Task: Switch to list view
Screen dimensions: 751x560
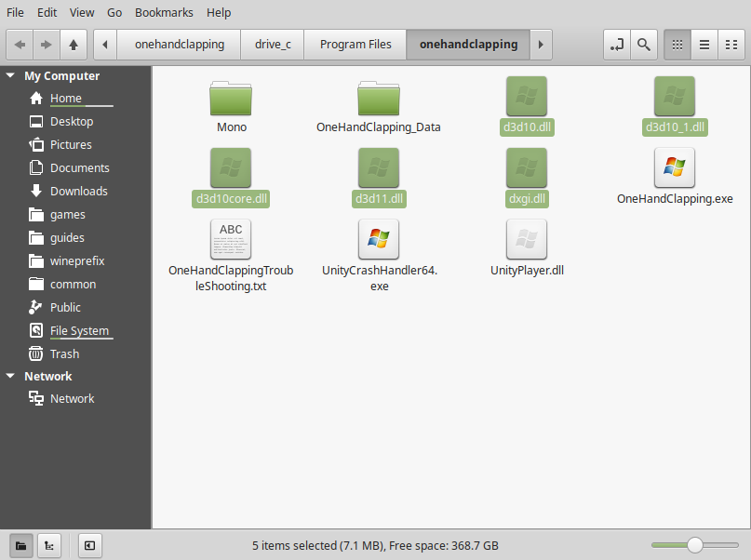Action: point(704,45)
